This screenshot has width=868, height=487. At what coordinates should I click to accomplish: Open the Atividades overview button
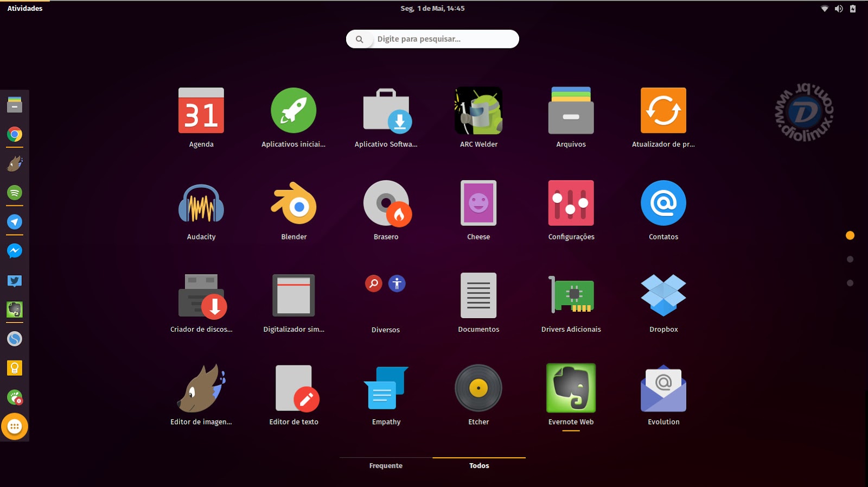click(25, 8)
